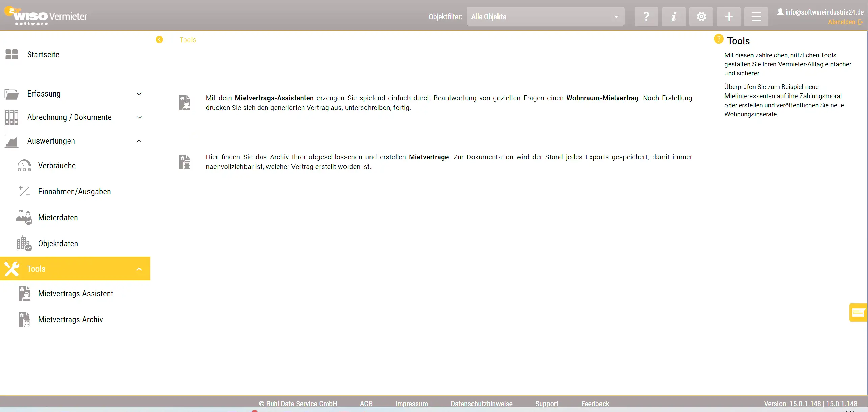
Task: Select Verbräuche in the sidebar
Action: point(57,166)
